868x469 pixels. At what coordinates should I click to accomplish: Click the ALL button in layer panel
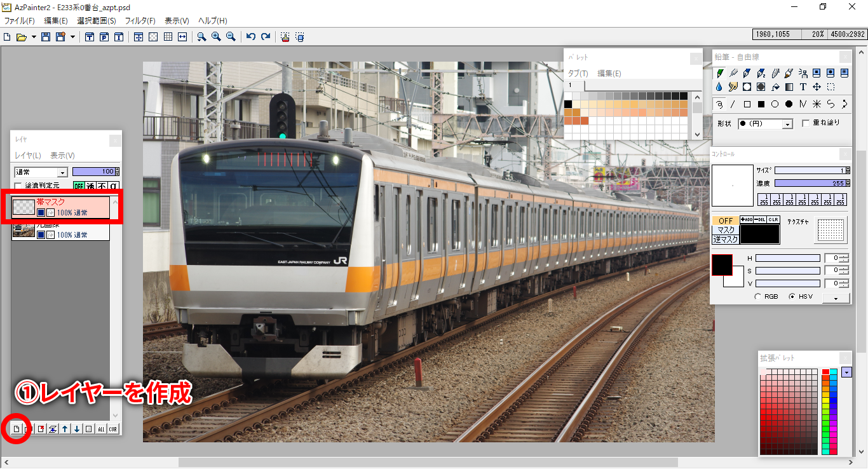click(101, 429)
